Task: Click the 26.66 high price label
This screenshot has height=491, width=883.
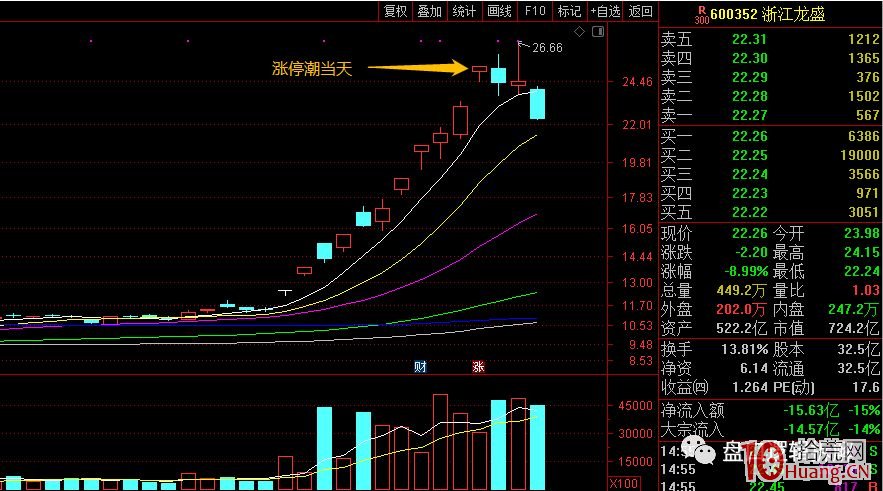Action: coord(547,48)
